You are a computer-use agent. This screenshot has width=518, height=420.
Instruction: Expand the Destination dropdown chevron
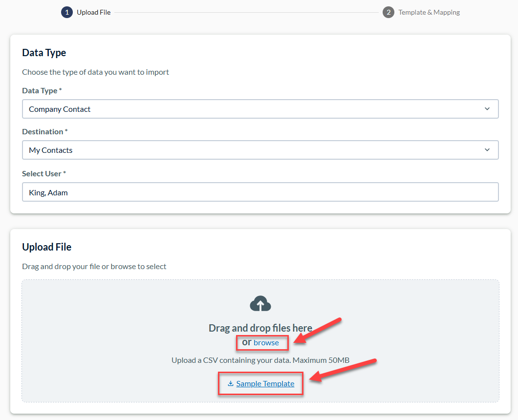487,150
